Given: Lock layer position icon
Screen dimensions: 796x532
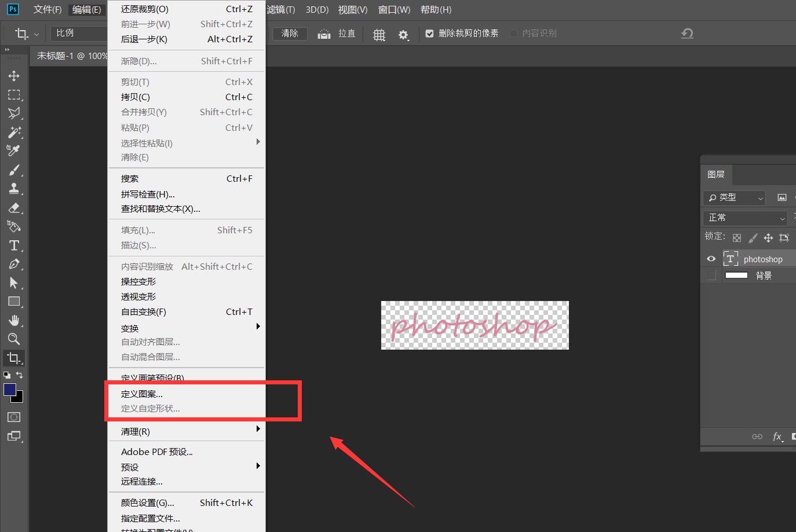Looking at the screenshot, I should click(x=768, y=237).
